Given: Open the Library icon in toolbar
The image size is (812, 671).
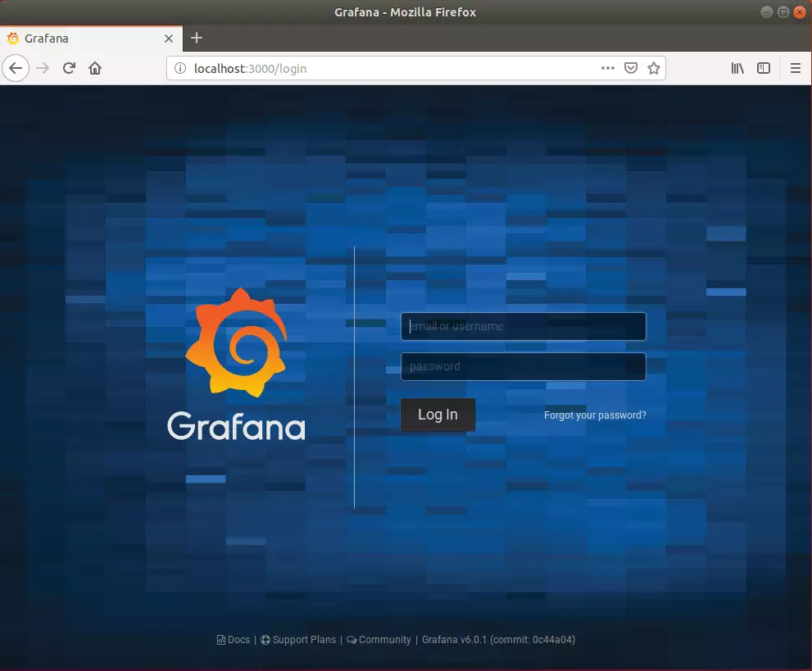Looking at the screenshot, I should click(737, 68).
